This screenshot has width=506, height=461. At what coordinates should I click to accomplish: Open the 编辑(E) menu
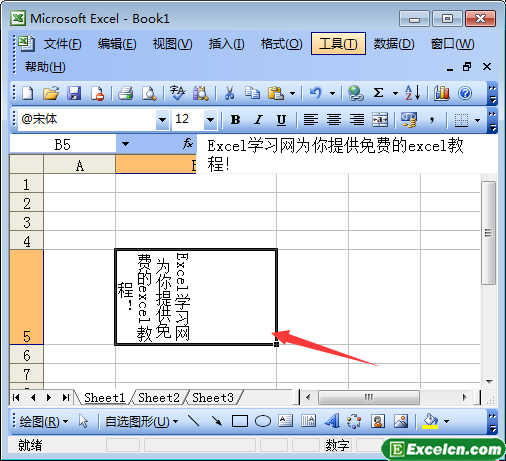coord(117,44)
